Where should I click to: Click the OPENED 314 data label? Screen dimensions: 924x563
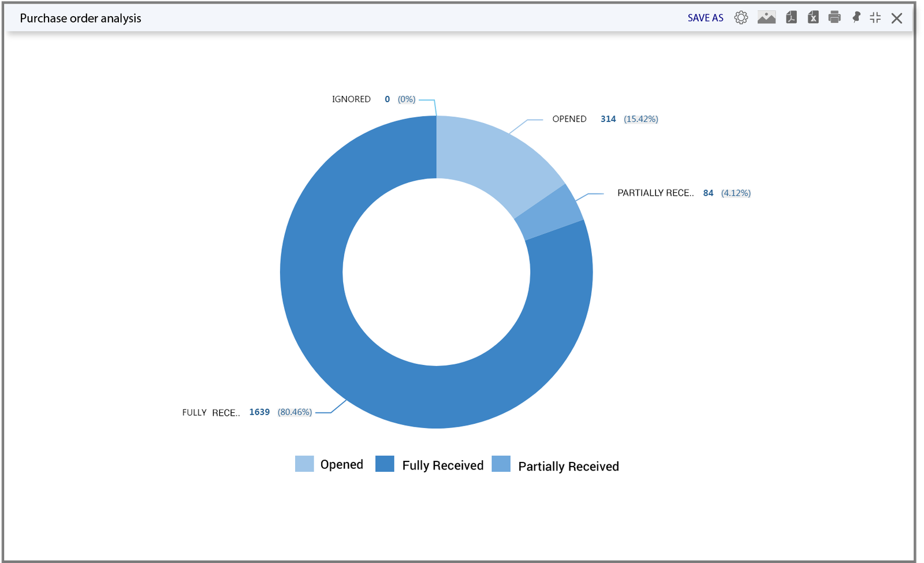[605, 119]
